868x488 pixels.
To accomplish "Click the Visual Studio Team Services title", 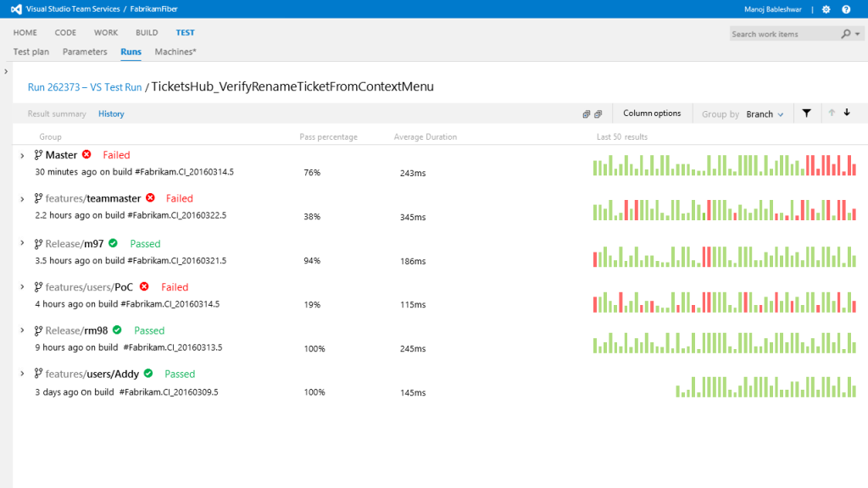I will coord(73,8).
